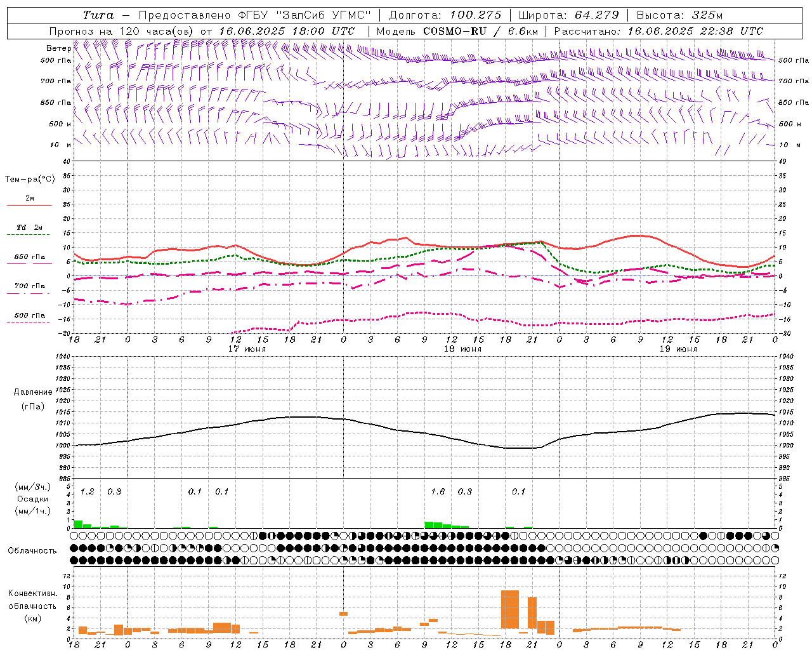Click the "Облачность" cloud cover label

coord(32,551)
